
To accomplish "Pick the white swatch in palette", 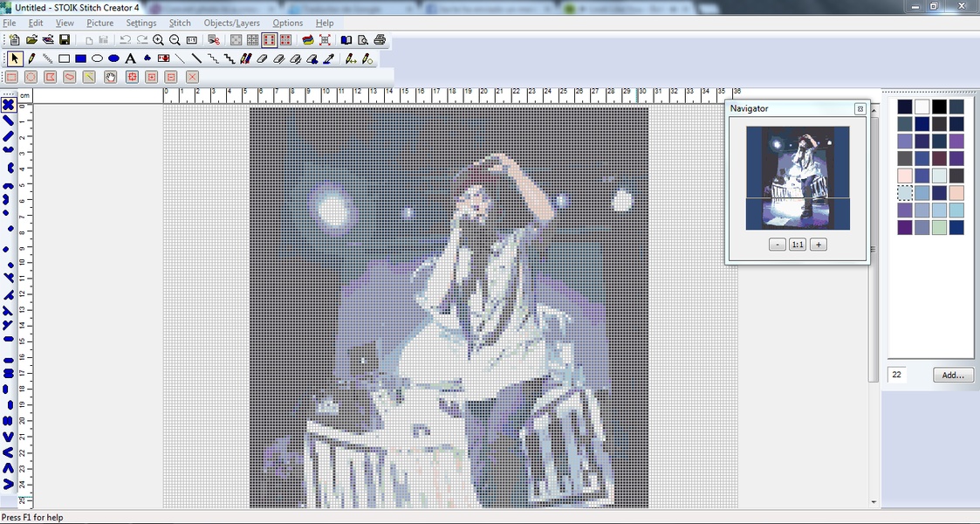I will click(922, 107).
